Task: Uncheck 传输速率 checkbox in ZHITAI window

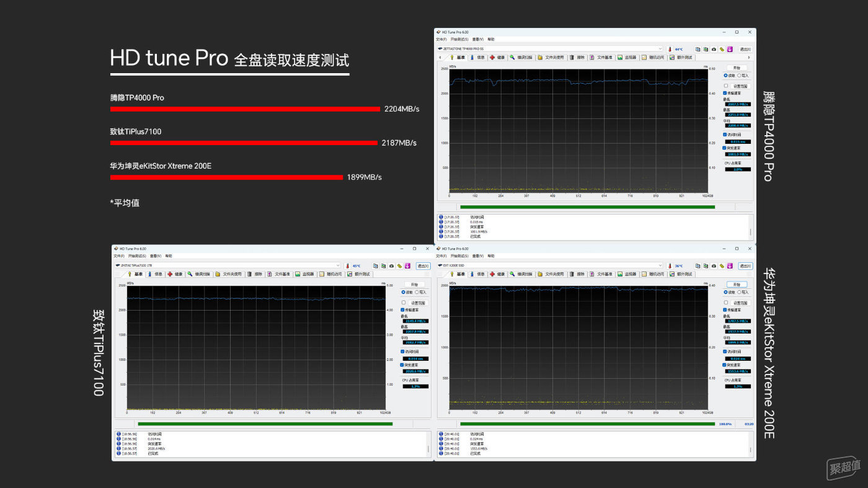Action: coord(402,310)
